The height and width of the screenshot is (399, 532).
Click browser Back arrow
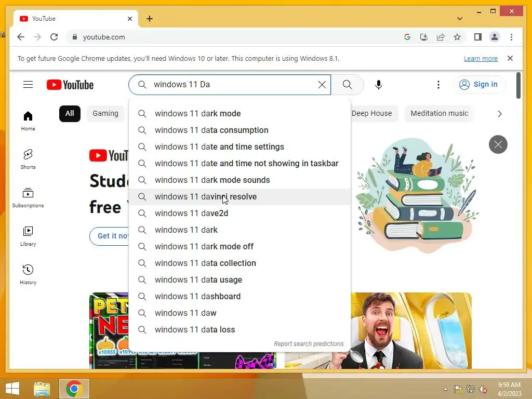[x=21, y=37]
